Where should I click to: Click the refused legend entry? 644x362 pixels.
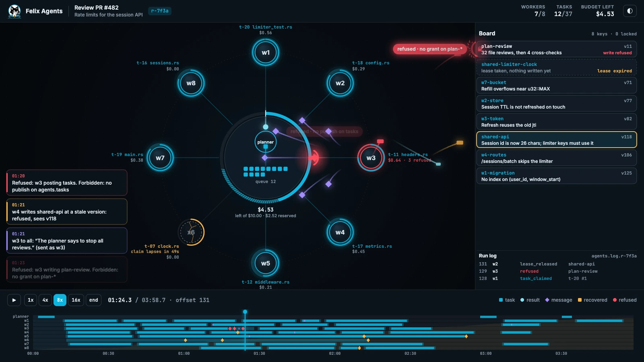pos(625,300)
